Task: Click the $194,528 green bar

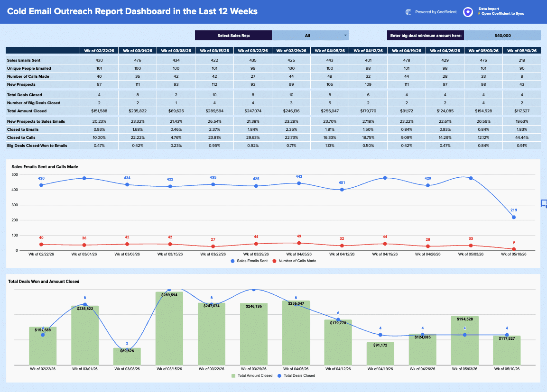Action: [464, 340]
